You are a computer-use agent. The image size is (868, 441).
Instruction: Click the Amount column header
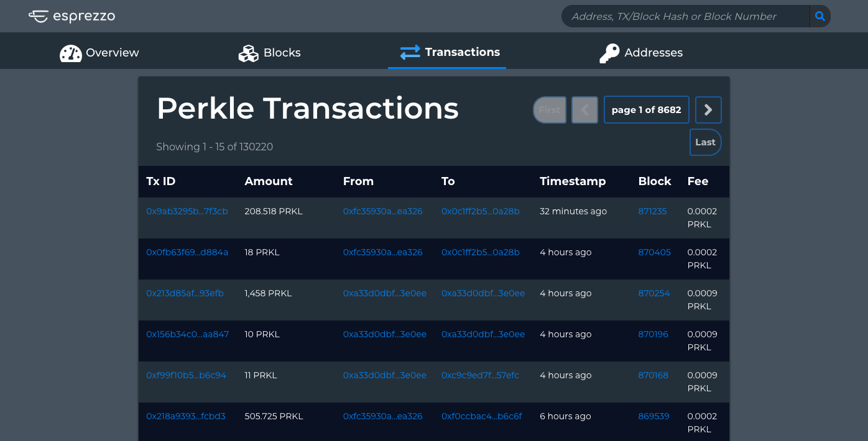269,181
